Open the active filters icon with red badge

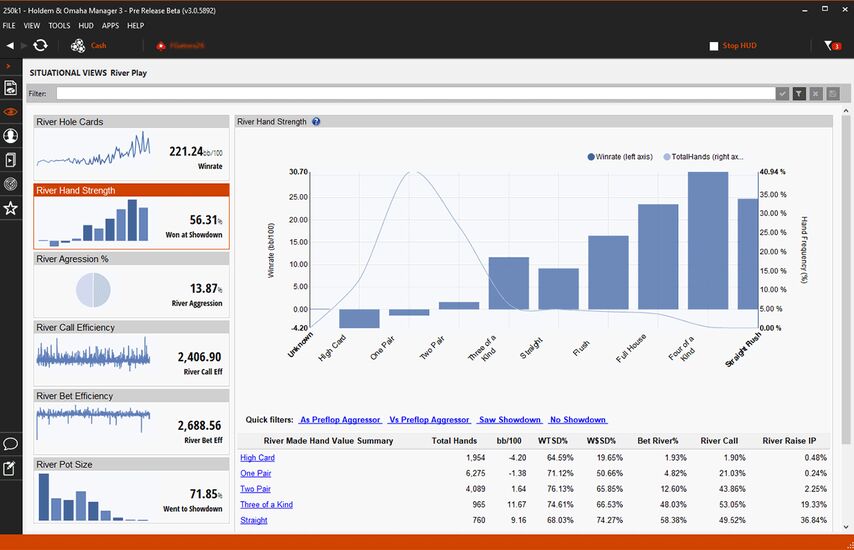click(x=831, y=45)
